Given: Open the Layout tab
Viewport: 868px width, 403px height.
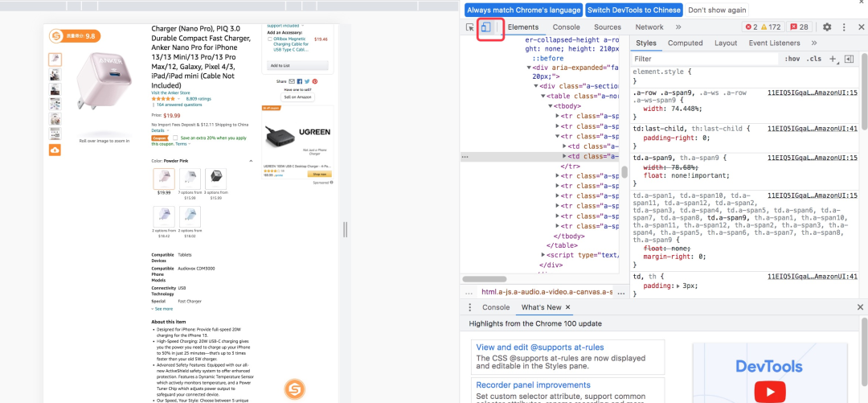Looking at the screenshot, I should (x=726, y=43).
